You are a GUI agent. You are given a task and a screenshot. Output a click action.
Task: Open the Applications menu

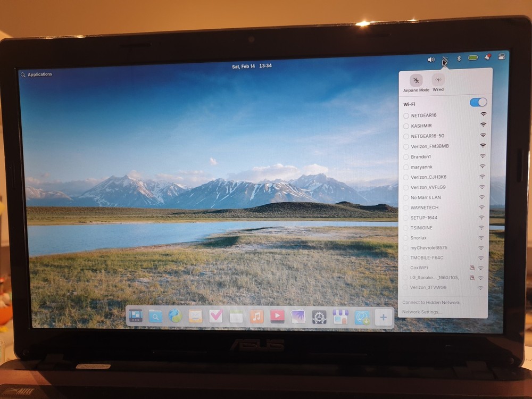click(x=36, y=74)
